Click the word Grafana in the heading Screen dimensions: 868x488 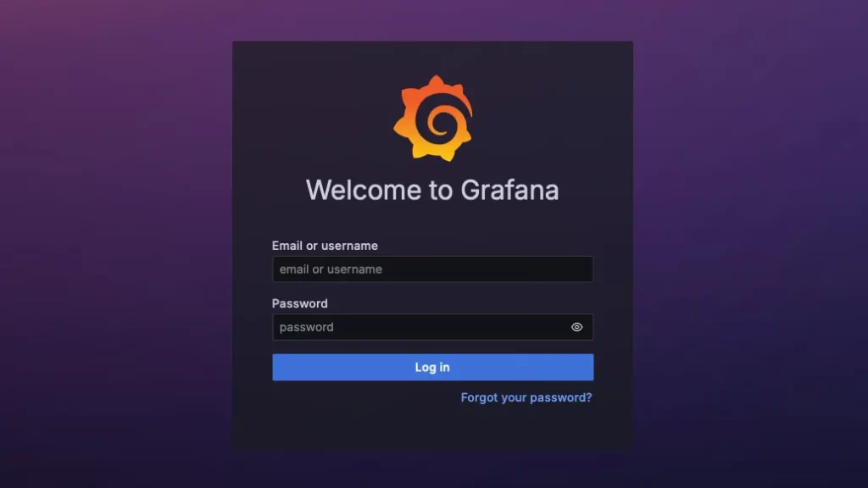(x=509, y=190)
